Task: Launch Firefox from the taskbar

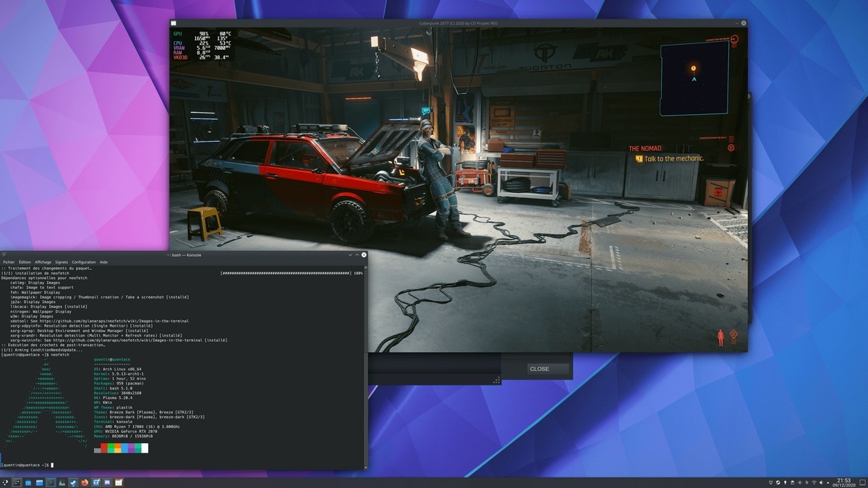Action: pos(85,481)
